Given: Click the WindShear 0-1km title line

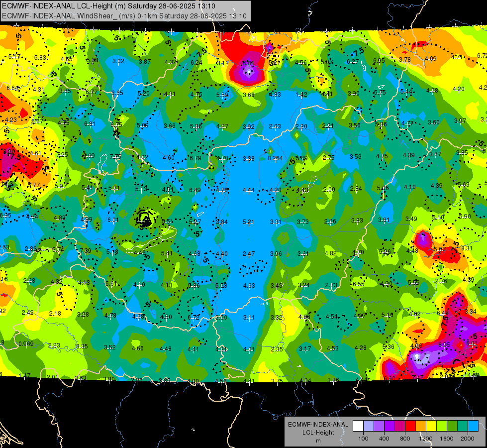Looking at the screenshot, I should click(x=124, y=16).
